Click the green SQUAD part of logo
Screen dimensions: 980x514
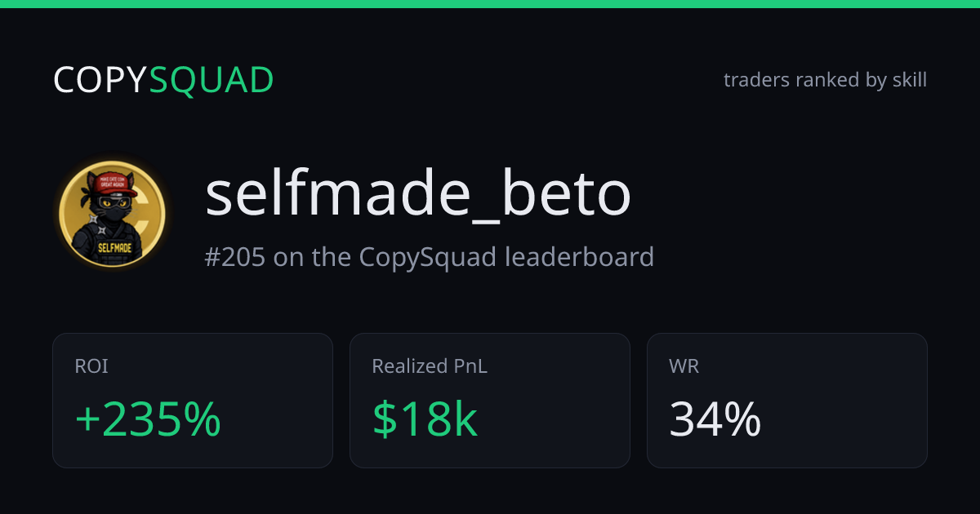(x=212, y=80)
